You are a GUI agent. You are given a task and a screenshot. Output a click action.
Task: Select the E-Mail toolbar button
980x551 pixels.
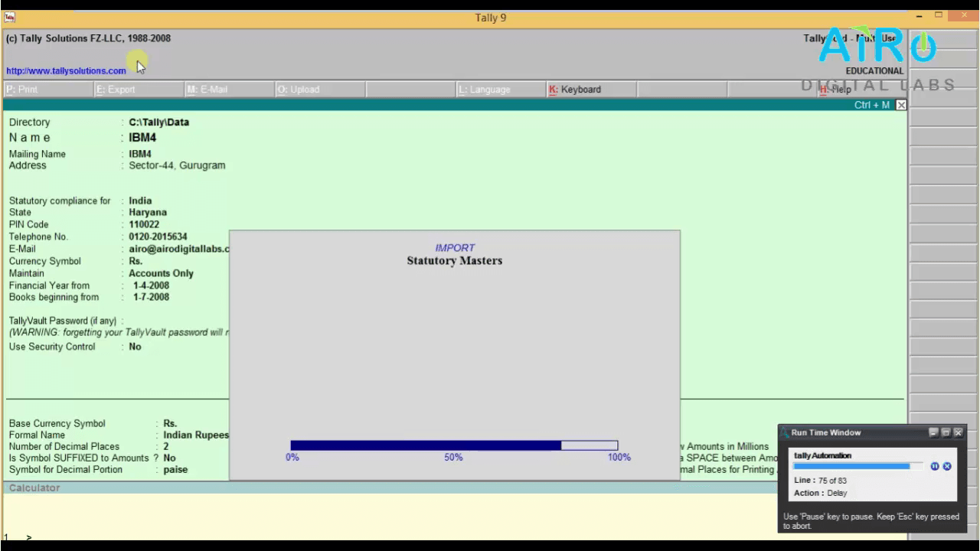coord(207,90)
